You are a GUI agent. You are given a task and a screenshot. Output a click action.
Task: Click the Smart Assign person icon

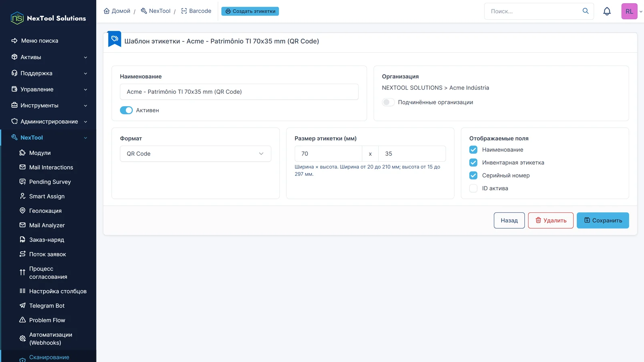pos(23,196)
